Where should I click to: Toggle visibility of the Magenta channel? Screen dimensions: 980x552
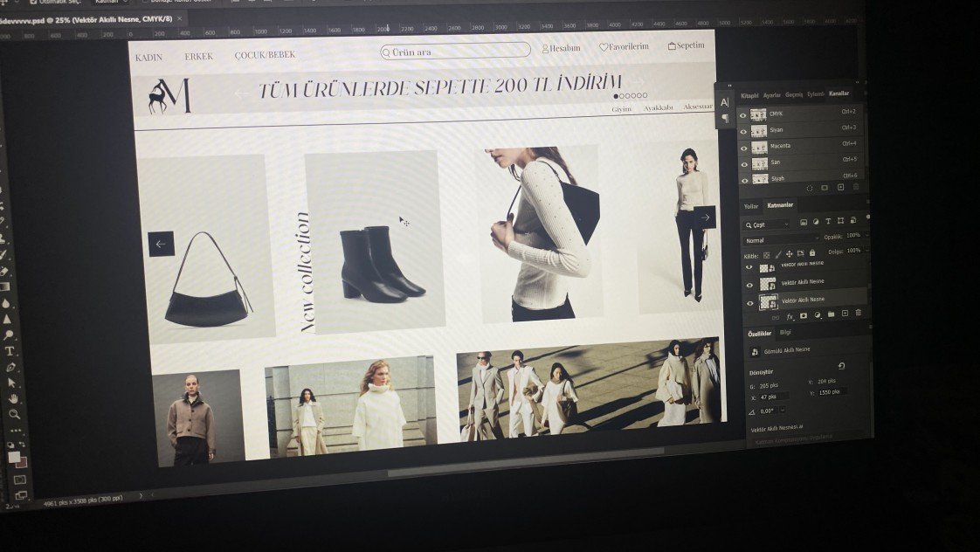tap(744, 147)
